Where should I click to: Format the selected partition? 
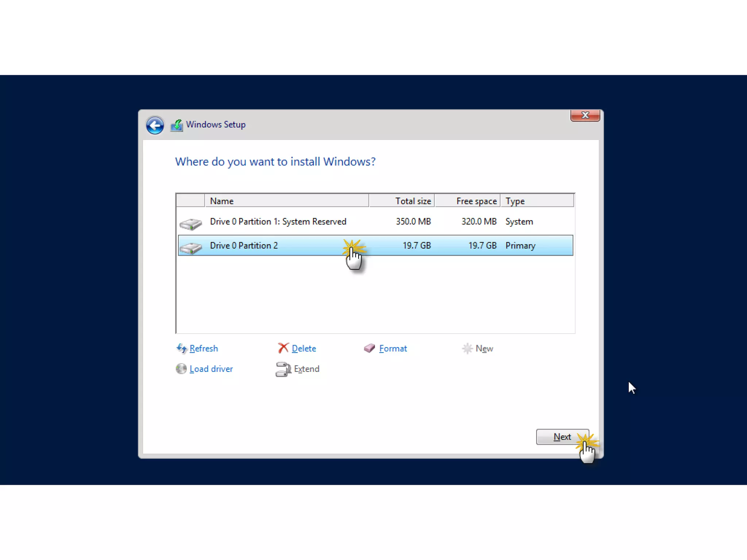(393, 349)
